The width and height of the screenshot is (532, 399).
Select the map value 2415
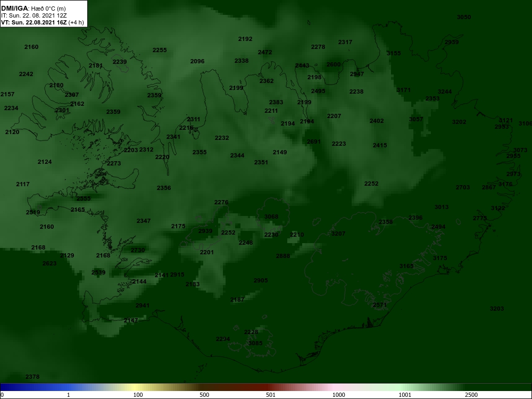pos(380,145)
